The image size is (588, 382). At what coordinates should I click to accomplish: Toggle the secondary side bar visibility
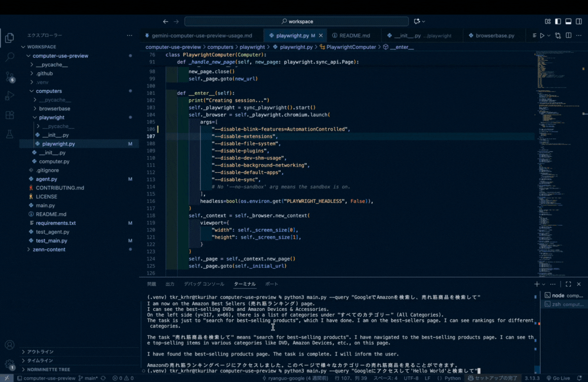[578, 21]
